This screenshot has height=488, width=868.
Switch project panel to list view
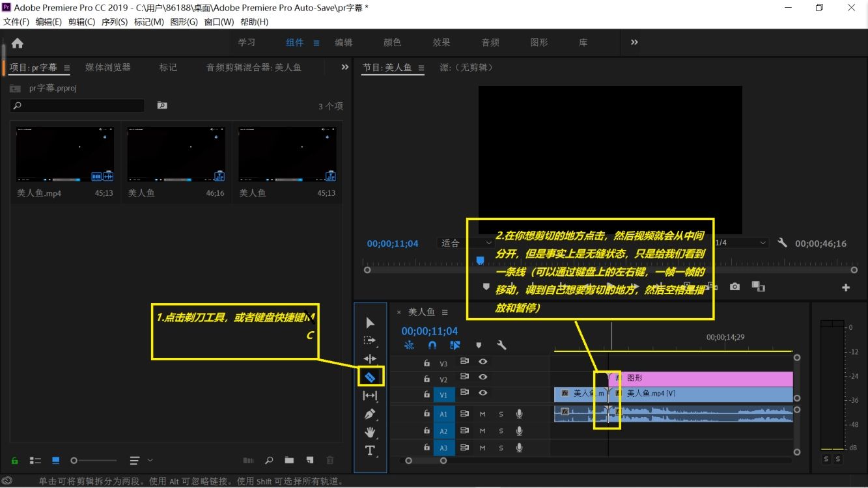click(35, 461)
